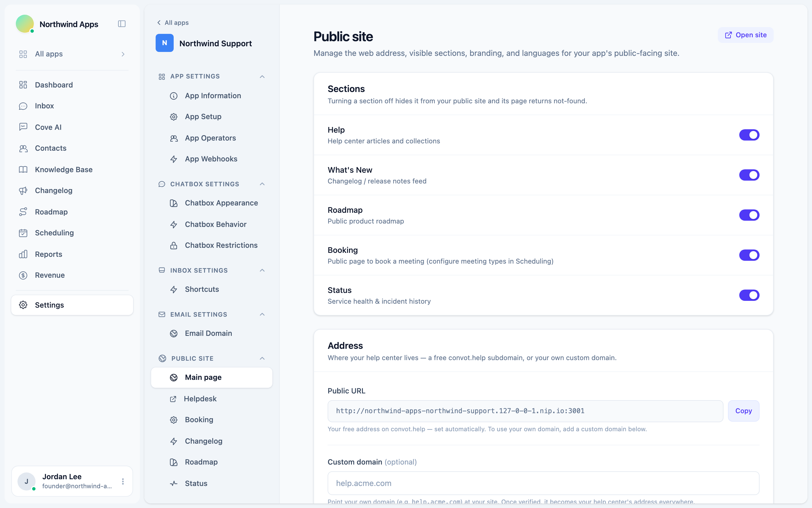Open Email Domain settings

click(x=212, y=333)
